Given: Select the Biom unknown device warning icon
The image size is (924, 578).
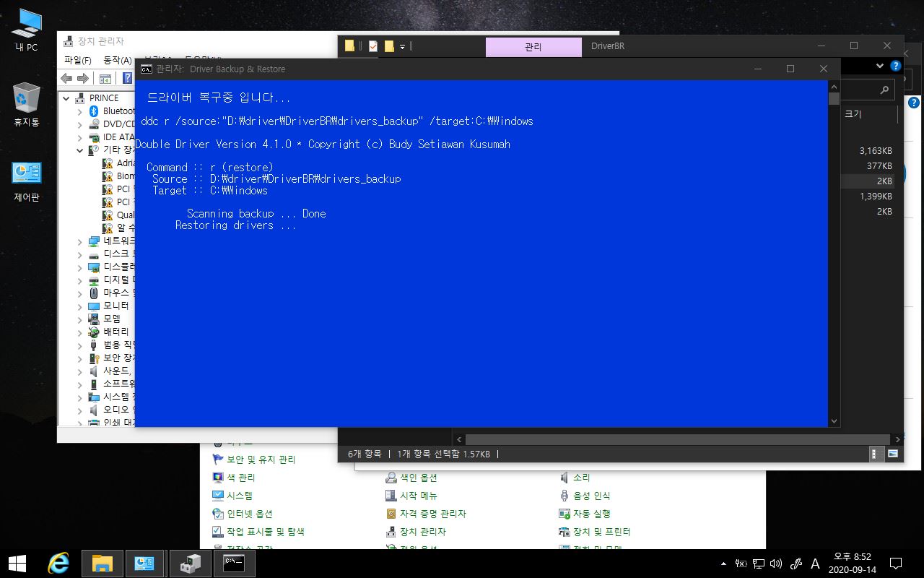Looking at the screenshot, I should coord(108,176).
